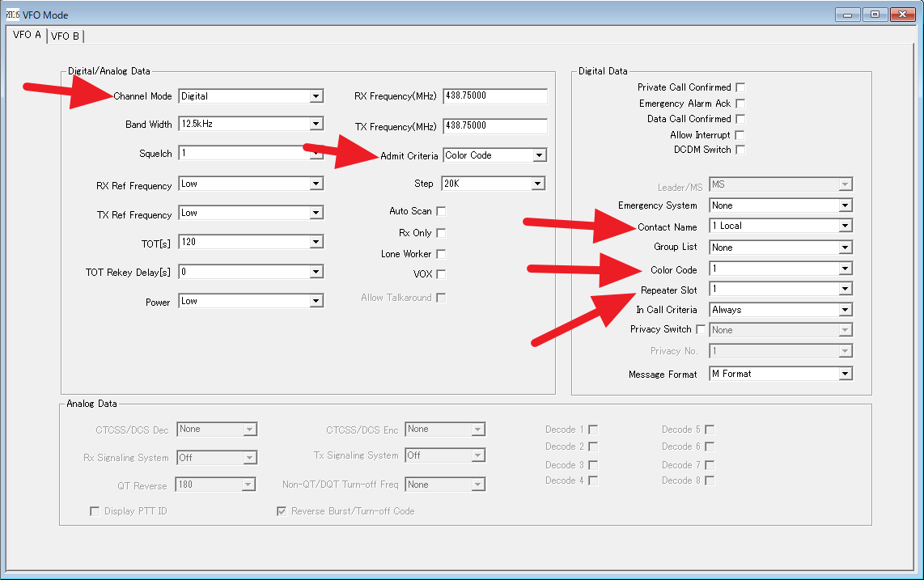Enable the Auto Scan checkbox
924x580 pixels.
coord(441,211)
